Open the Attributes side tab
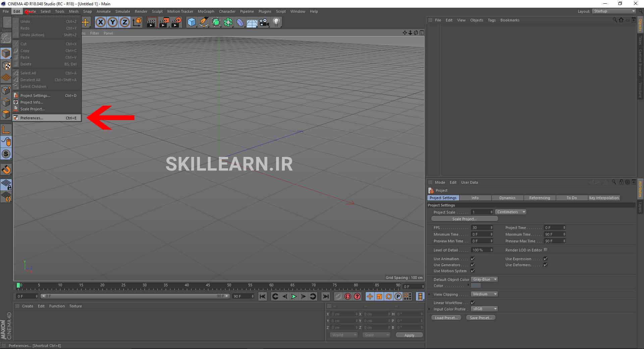 [x=640, y=189]
